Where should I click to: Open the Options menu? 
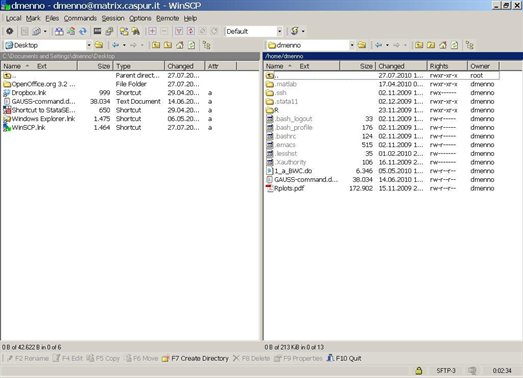coord(140,18)
